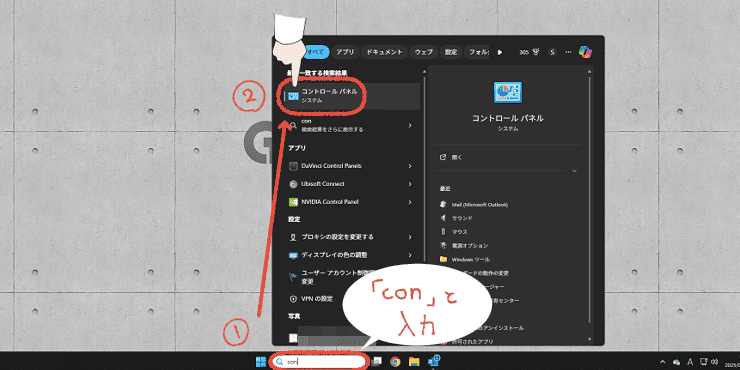Image resolution: width=740 pixels, height=370 pixels.
Task: Show hidden tray icons chevron
Action: tap(662, 362)
